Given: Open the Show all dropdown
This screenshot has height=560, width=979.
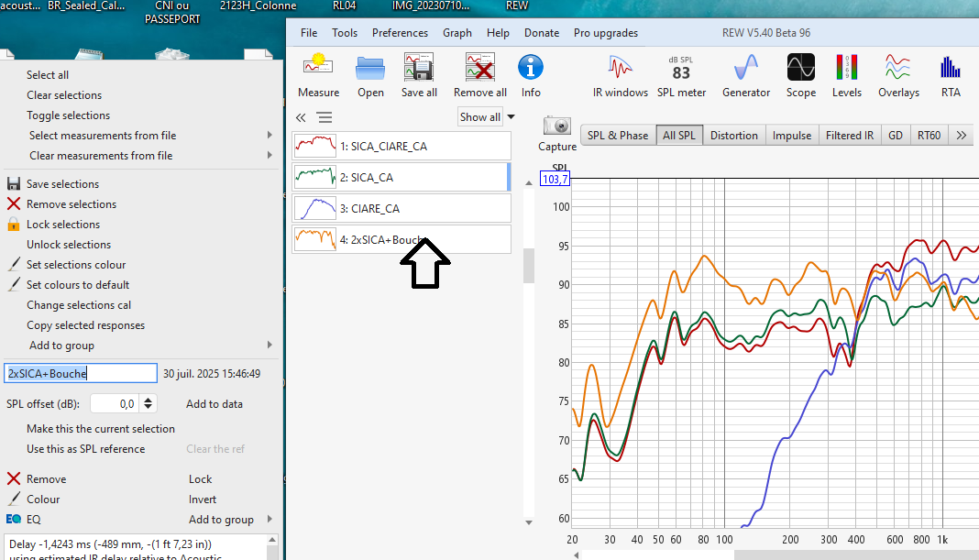Looking at the screenshot, I should (x=487, y=117).
